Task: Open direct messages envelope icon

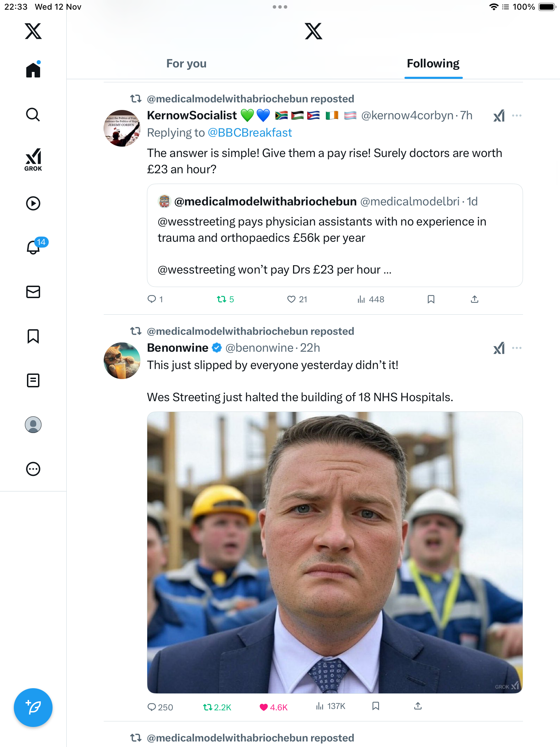Action: coord(33,292)
